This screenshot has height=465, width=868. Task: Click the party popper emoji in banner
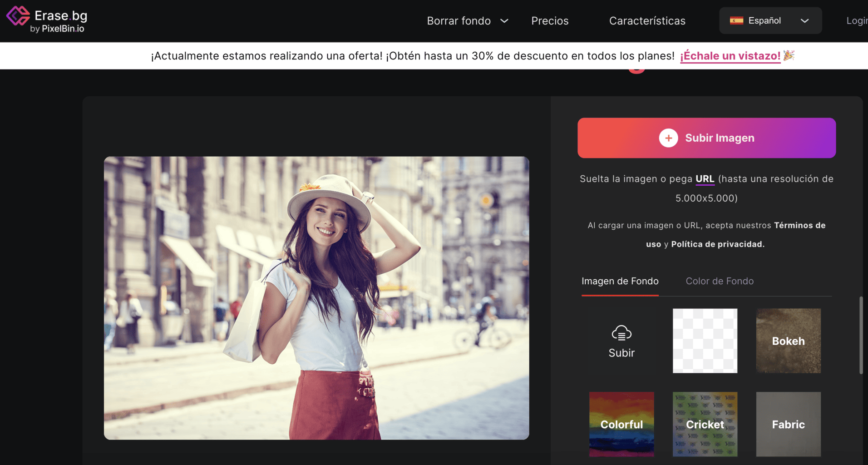pos(789,55)
